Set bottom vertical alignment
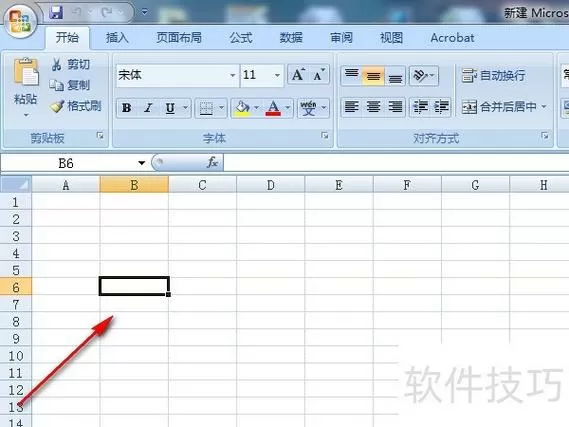Screen dimensions: 569x427 click(x=395, y=75)
